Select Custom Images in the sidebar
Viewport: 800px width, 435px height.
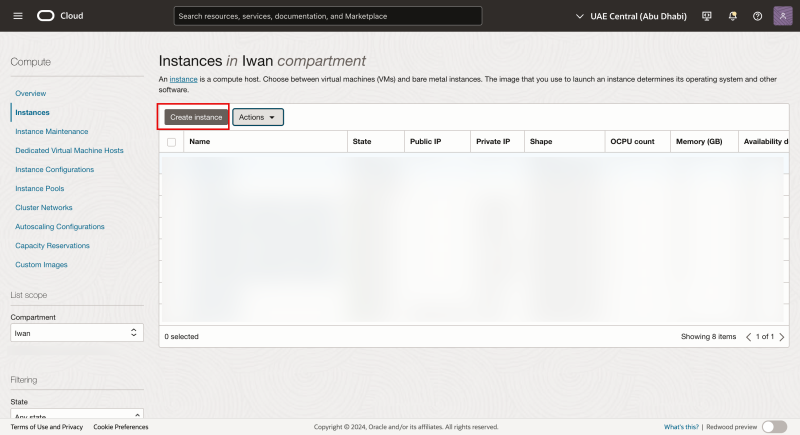(x=42, y=264)
